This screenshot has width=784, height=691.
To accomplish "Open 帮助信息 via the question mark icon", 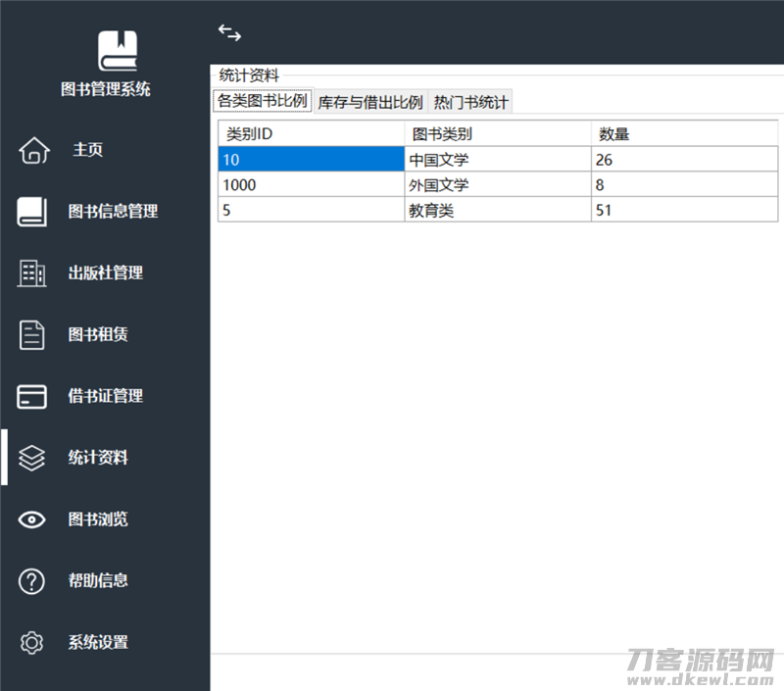I will pyautogui.click(x=32, y=580).
